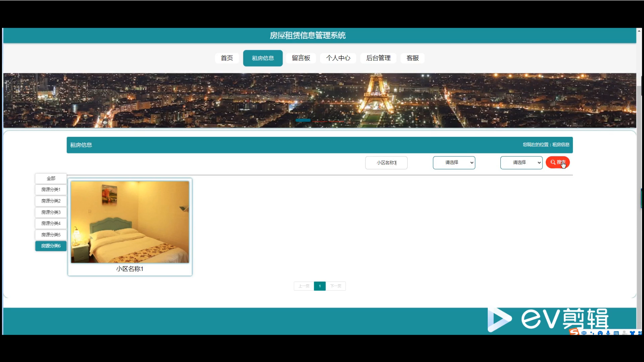Open the 客服 customer service tab

click(413, 58)
